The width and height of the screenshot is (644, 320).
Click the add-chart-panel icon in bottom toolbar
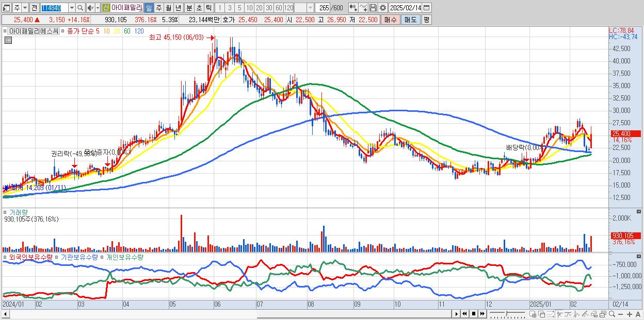(533, 314)
